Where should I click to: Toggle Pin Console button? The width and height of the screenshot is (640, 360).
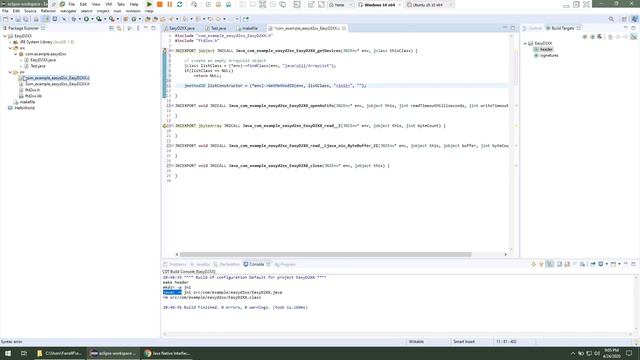(x=593, y=264)
